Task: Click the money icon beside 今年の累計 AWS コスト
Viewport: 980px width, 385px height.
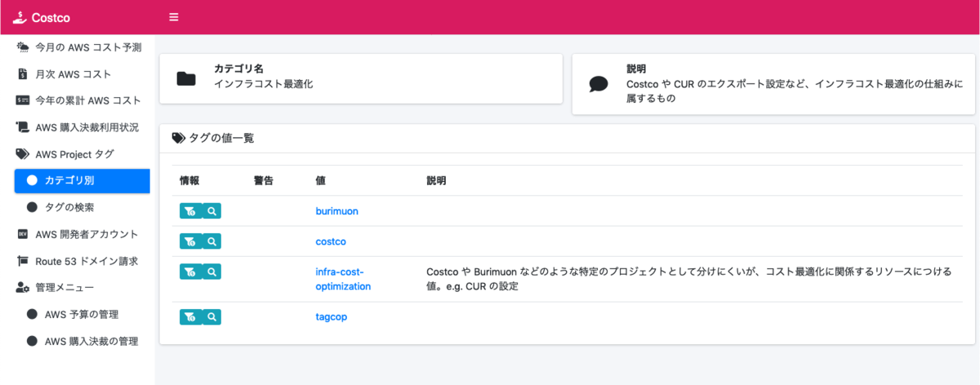Action: coord(23,101)
